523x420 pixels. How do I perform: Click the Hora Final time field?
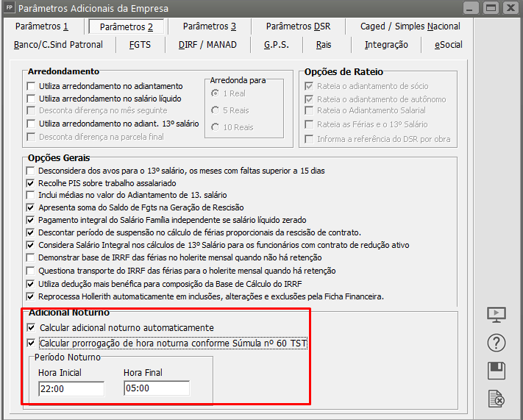[156, 388]
